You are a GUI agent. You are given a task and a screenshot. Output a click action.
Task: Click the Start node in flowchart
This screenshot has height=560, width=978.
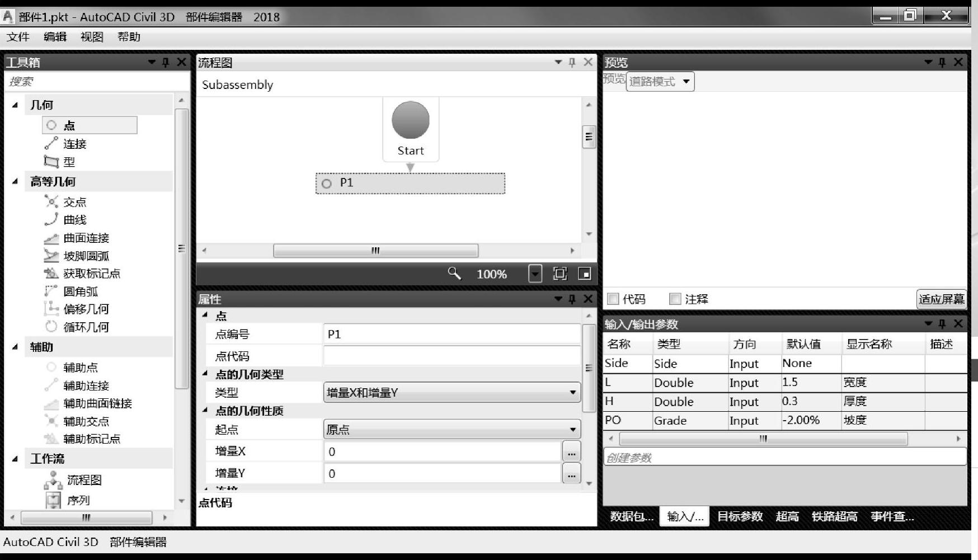click(411, 129)
